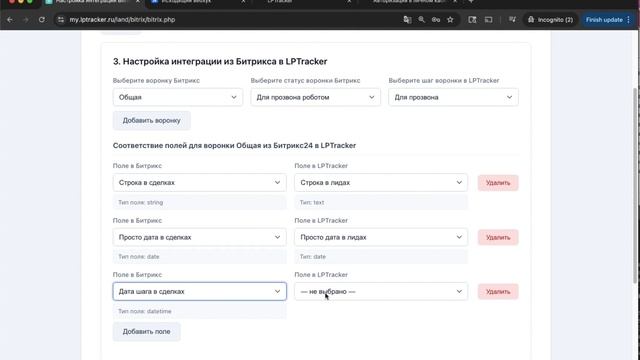Click Поле в LPTracker label above не выбрано
640x360 pixels.
coord(321,275)
